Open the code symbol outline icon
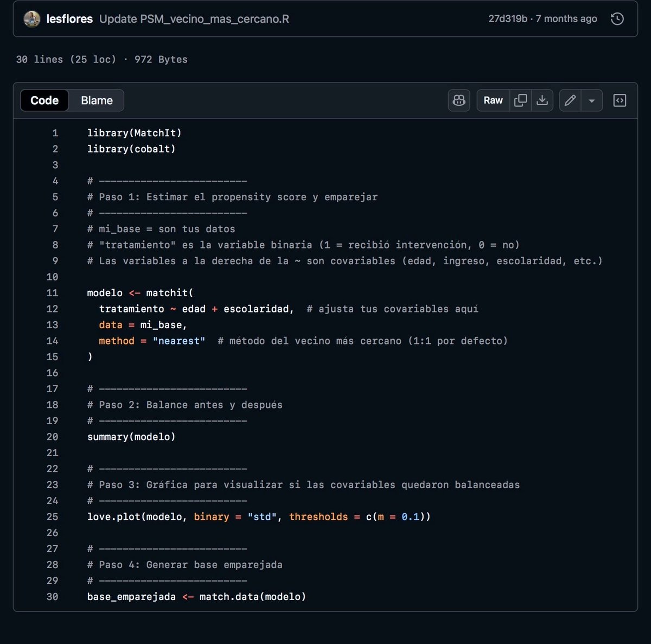This screenshot has height=644, width=651. 620,100
